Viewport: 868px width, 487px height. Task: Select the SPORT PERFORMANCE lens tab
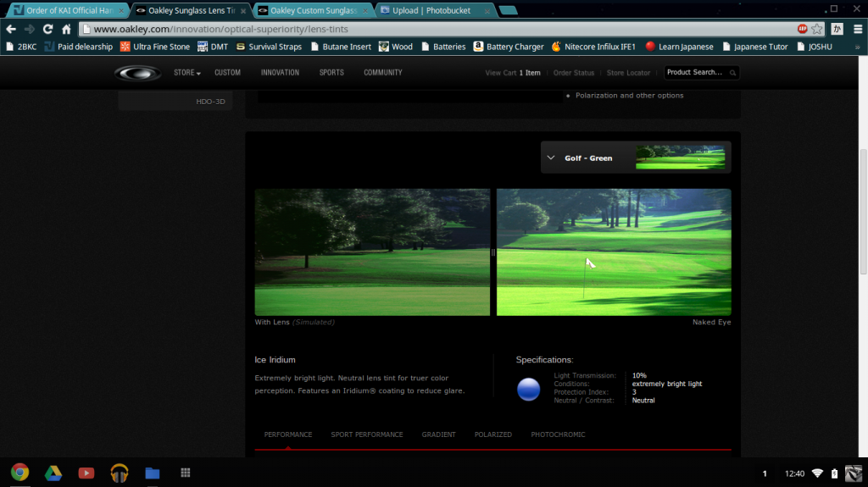click(x=367, y=434)
